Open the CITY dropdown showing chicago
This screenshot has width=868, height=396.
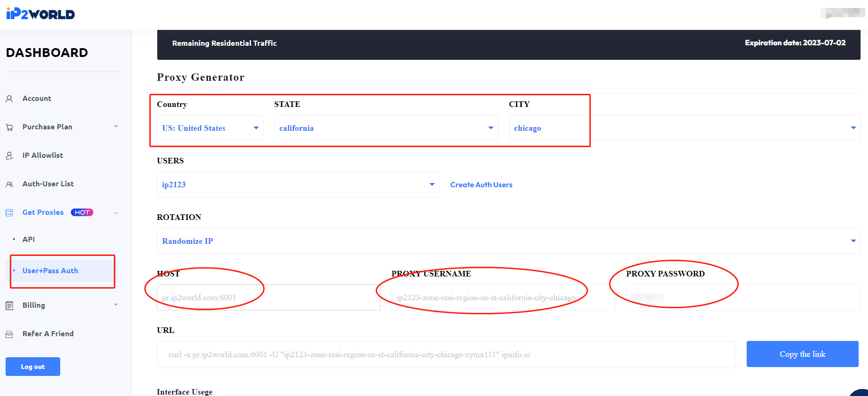pos(685,128)
